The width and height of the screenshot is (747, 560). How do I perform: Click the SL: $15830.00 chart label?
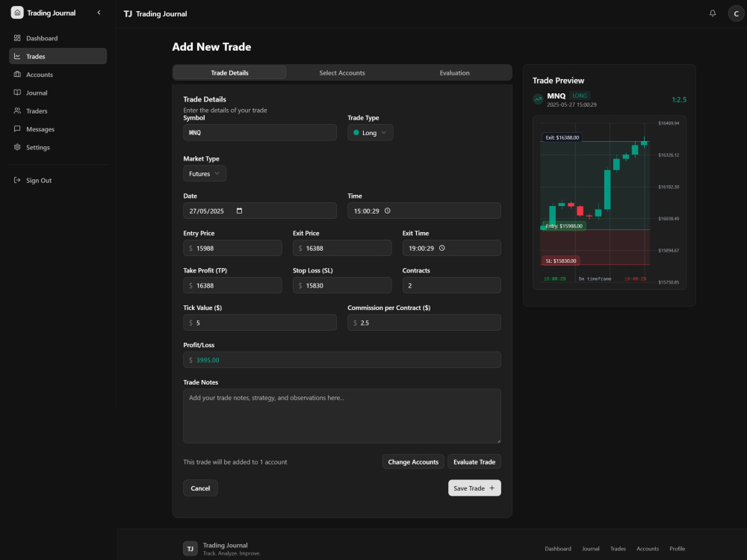pos(561,261)
